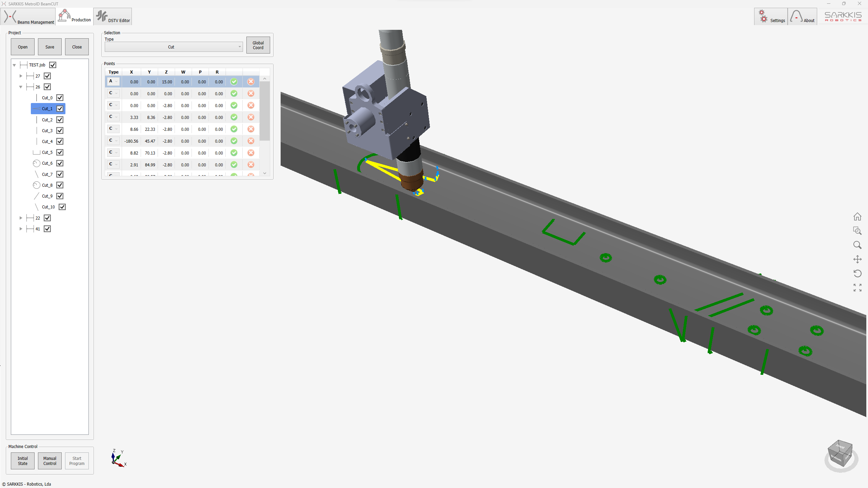Delete point row with Y 22.33
The image size is (868, 488).
click(x=251, y=129)
